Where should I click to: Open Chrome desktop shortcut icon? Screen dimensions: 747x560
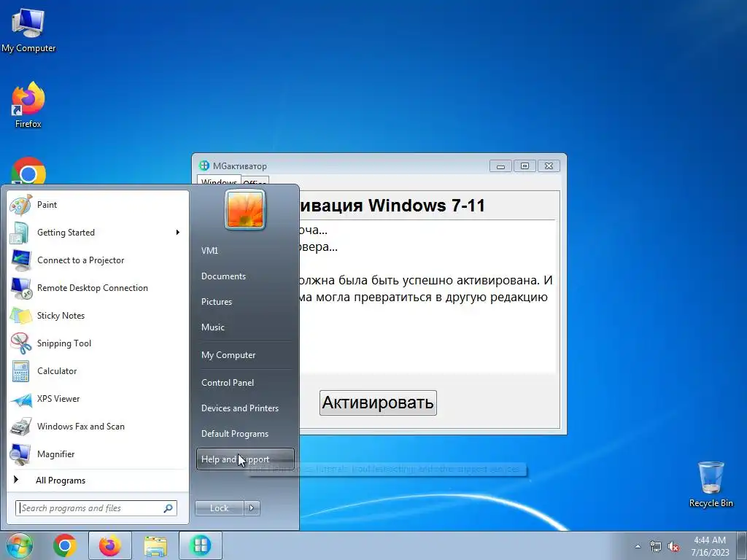pyautogui.click(x=28, y=171)
